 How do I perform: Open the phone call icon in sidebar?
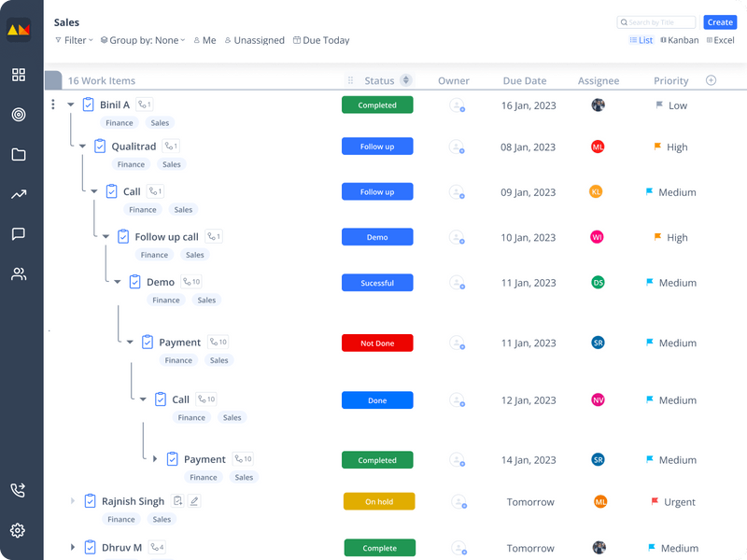[x=18, y=490]
